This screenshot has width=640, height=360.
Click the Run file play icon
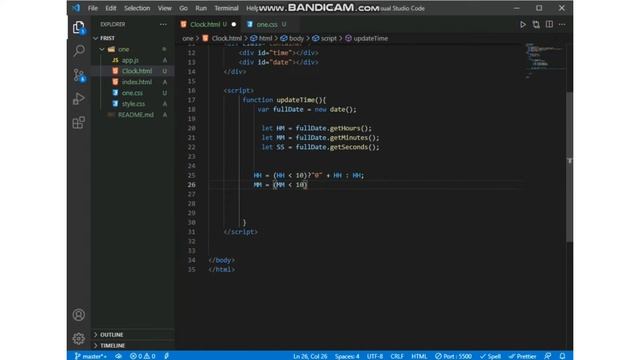(522, 24)
